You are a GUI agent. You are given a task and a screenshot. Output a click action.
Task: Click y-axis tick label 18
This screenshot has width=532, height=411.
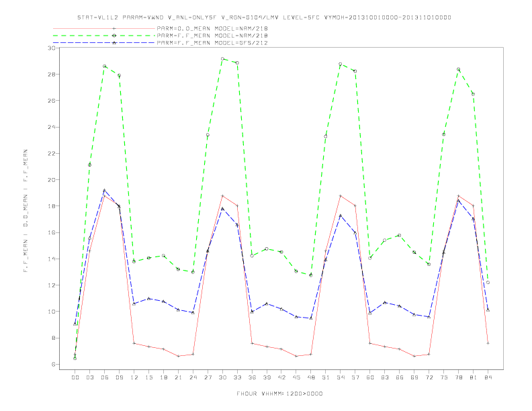pos(52,206)
